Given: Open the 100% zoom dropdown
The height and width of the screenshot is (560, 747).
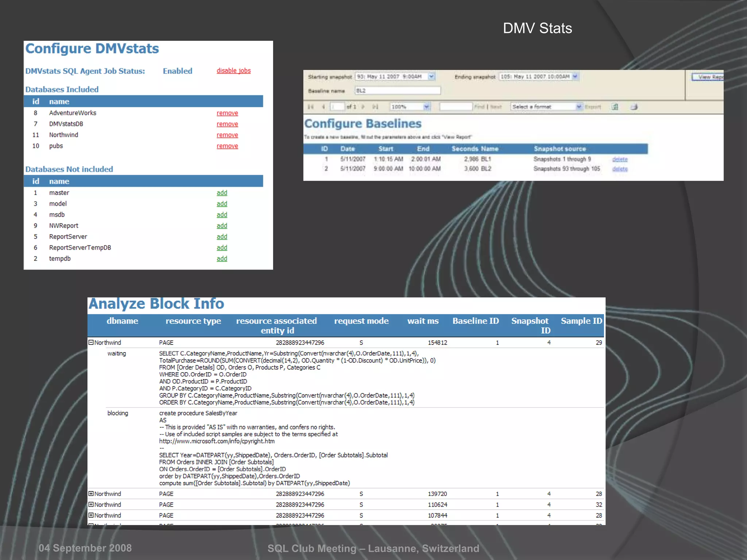Looking at the screenshot, I should pyautogui.click(x=426, y=107).
